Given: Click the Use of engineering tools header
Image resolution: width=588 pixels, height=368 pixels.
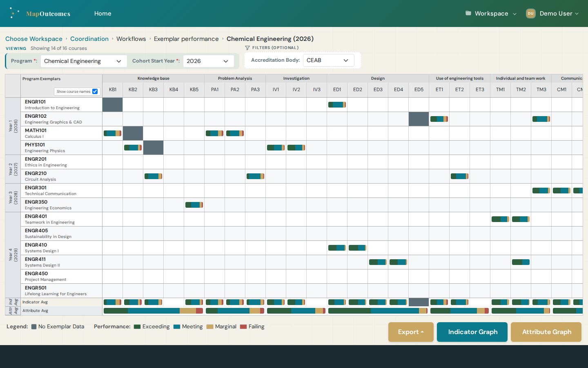Looking at the screenshot, I should (460, 79).
